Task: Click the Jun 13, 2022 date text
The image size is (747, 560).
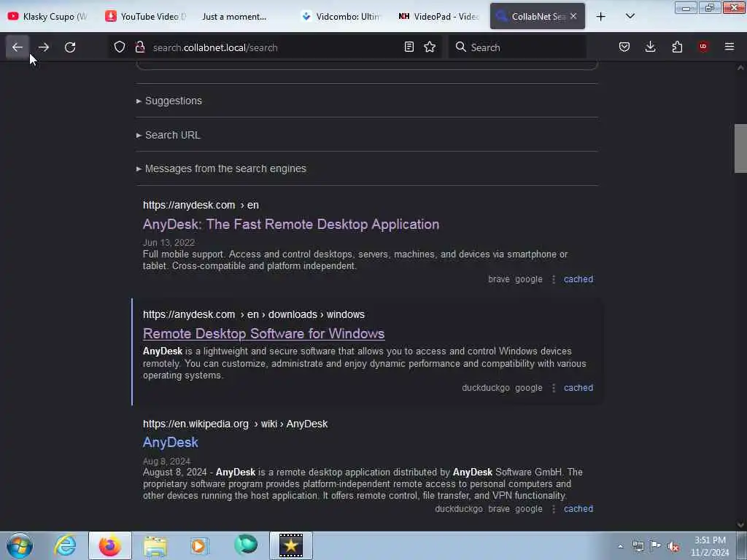Action: [x=169, y=242]
